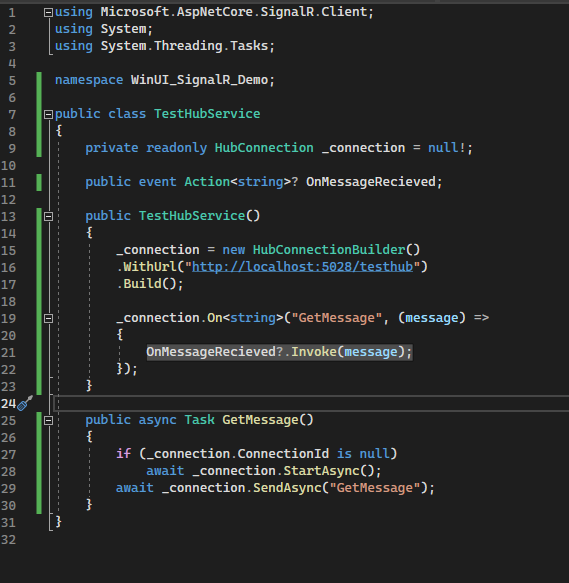Click the highlighted OnMessageRecieved?.Invoke statement
Screen dimensions: 569x583
coord(279,352)
